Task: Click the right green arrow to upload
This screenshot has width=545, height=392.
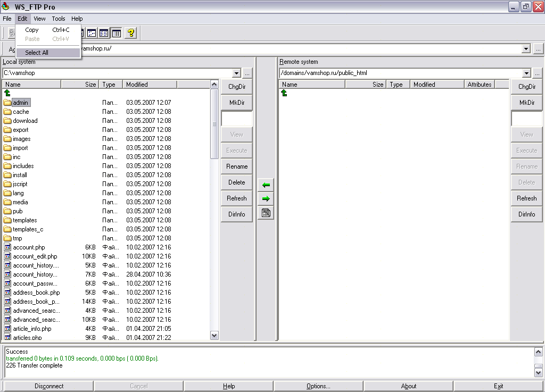Action: (266, 199)
